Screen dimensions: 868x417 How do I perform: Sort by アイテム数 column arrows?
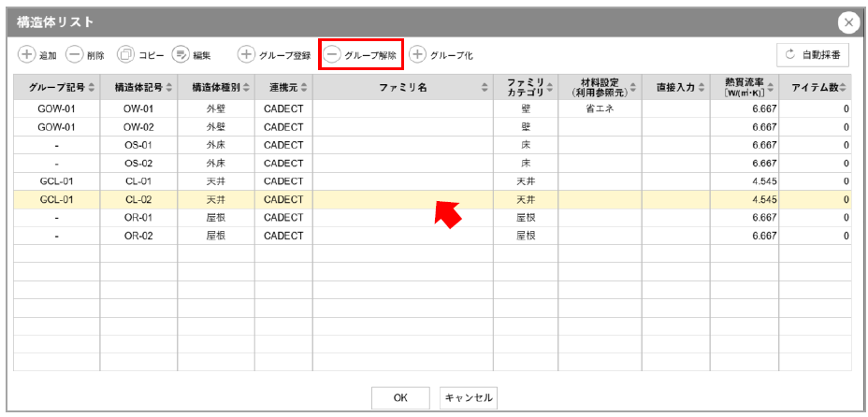tap(844, 88)
